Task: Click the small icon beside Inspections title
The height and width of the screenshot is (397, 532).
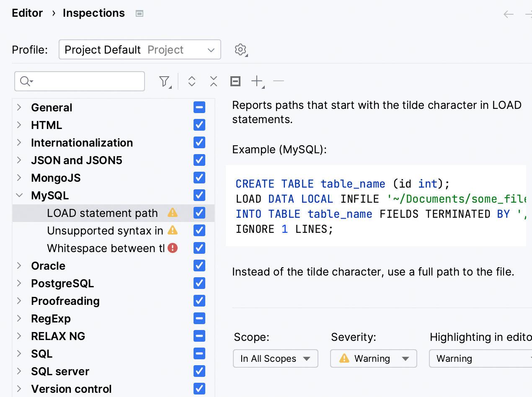Action: coord(140,14)
